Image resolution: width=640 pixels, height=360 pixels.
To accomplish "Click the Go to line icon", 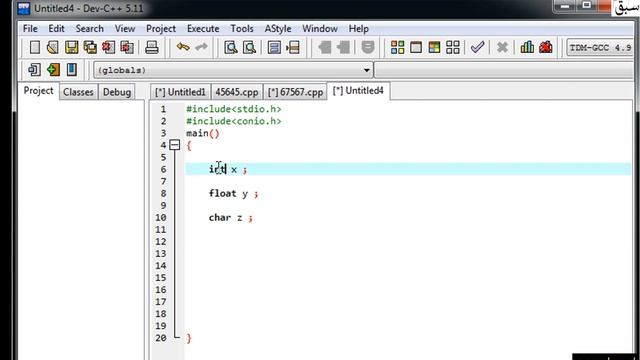I will point(293,47).
